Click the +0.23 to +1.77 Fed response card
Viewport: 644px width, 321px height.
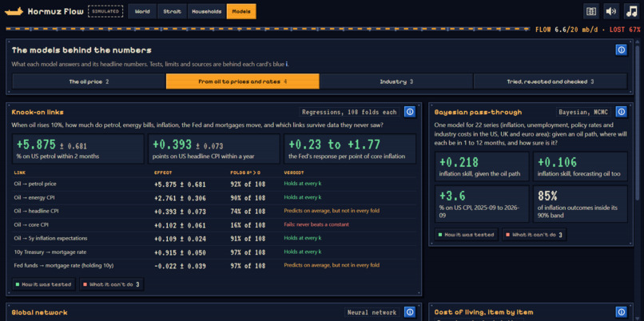(x=349, y=149)
